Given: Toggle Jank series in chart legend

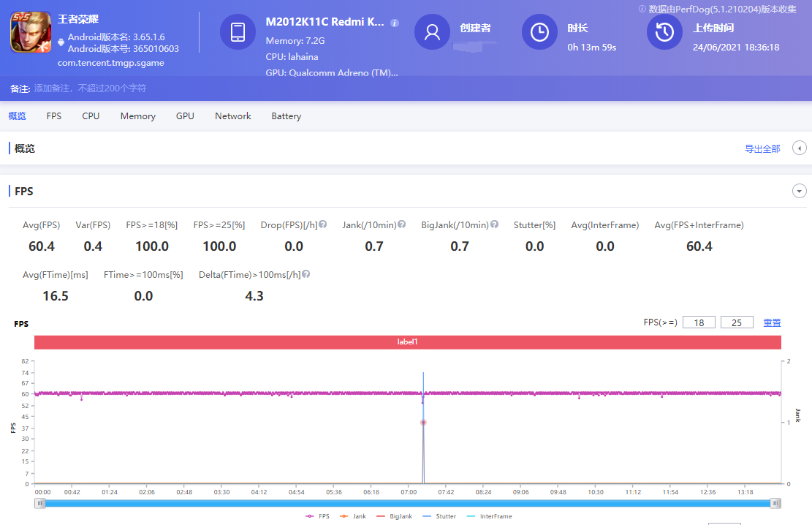Looking at the screenshot, I should click(353, 516).
